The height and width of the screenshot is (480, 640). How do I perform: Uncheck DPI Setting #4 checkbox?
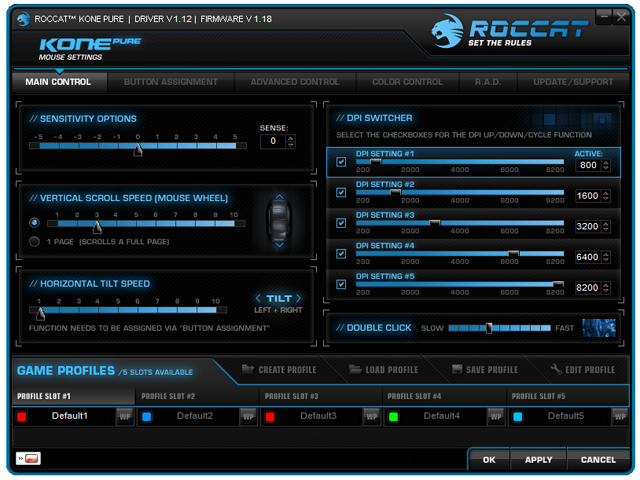(341, 254)
